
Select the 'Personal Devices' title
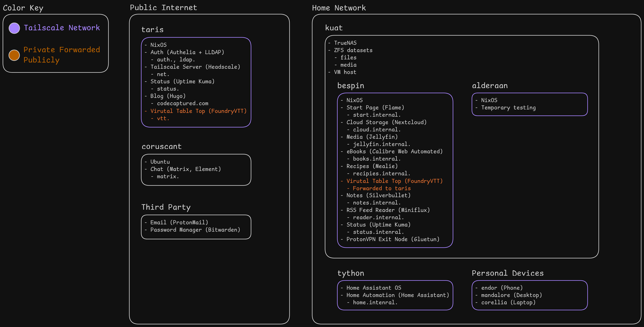pos(507,273)
